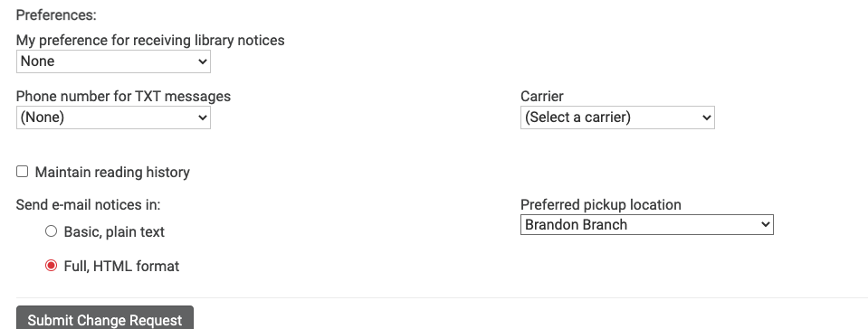Click the 'Basic, plain text' label text

pos(114,231)
